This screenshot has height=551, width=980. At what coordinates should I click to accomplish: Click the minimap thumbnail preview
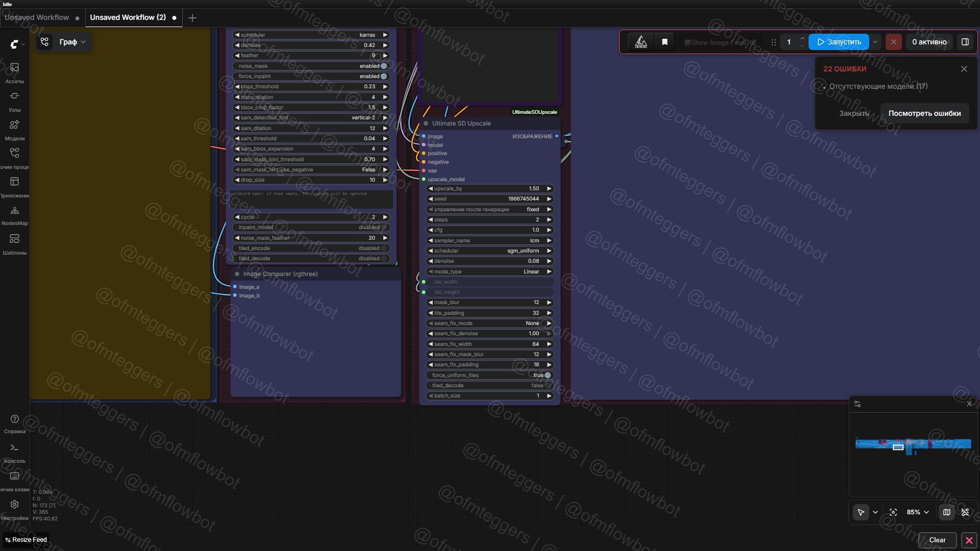point(913,444)
